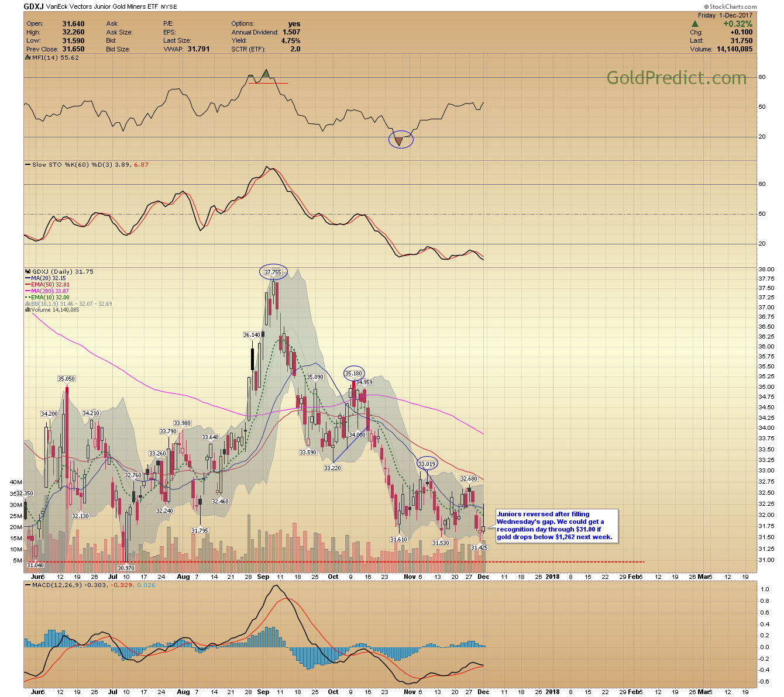Click the 35.090 price label
784x697 pixels.
[315, 377]
